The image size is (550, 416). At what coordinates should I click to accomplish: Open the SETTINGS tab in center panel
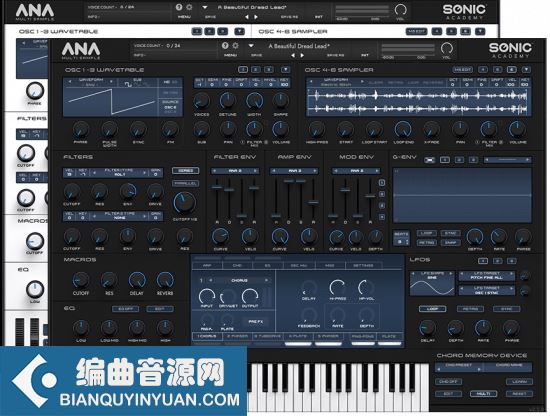pyautogui.click(x=363, y=266)
